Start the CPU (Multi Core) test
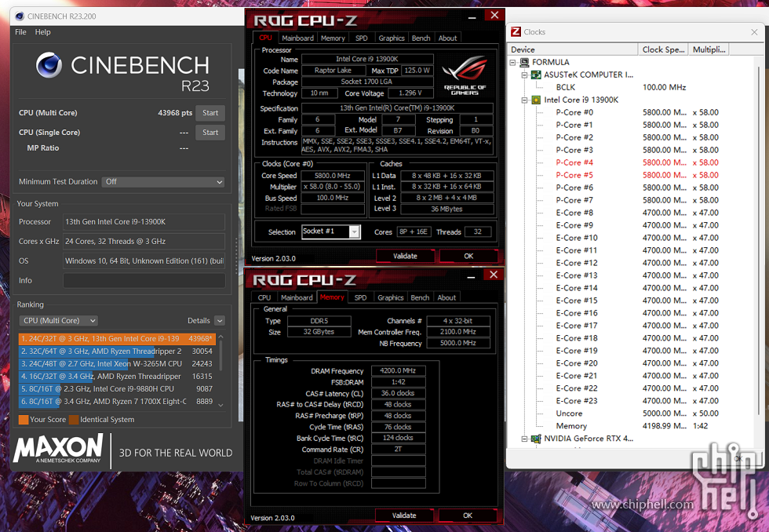The image size is (769, 532). pyautogui.click(x=210, y=113)
